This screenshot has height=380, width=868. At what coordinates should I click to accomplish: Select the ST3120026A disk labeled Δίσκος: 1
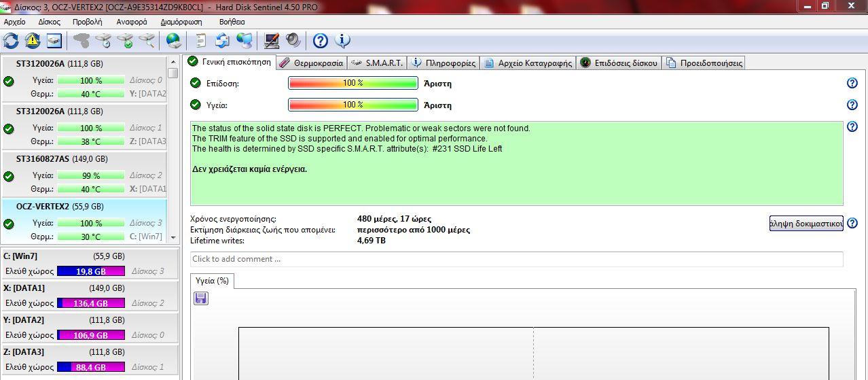(84, 126)
